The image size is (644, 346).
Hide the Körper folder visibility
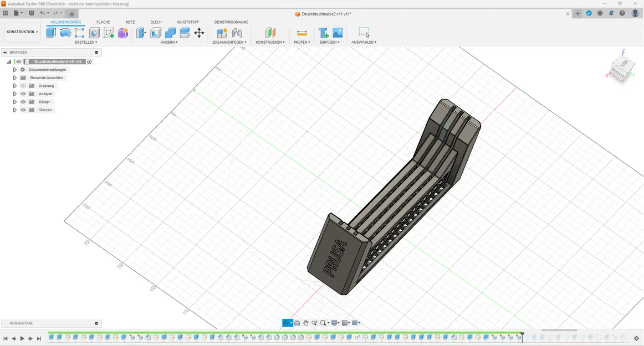(x=23, y=101)
